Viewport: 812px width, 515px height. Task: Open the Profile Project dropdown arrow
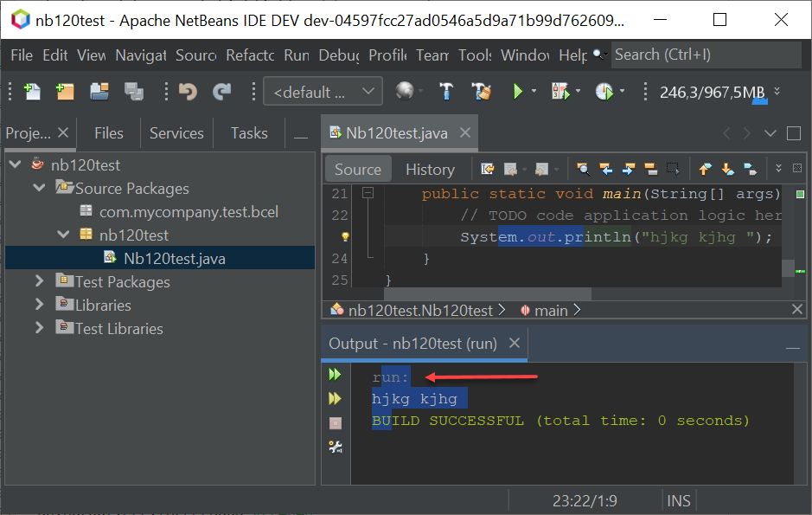click(x=622, y=92)
